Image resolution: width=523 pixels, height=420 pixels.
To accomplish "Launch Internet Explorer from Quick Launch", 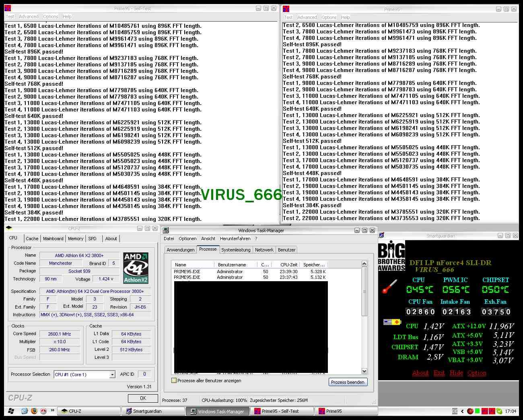I will [25, 411].
